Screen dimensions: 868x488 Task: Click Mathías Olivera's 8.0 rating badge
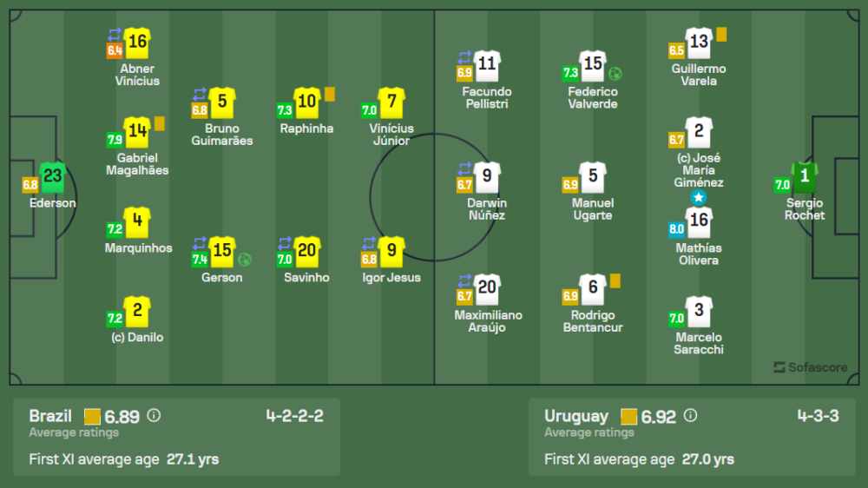pyautogui.click(x=676, y=230)
